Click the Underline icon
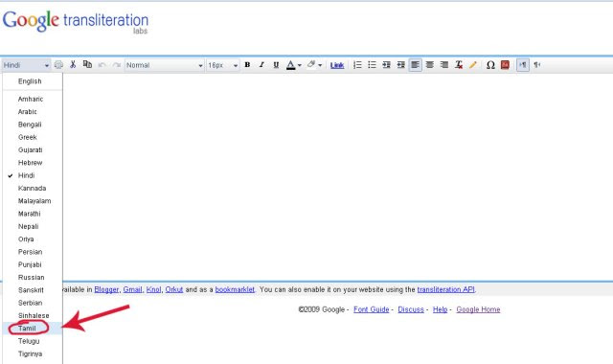Screen dimensions: 613x364 point(276,65)
